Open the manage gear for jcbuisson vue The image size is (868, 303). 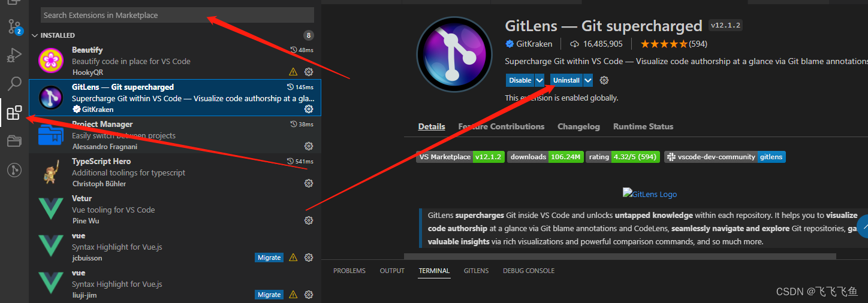click(x=309, y=257)
